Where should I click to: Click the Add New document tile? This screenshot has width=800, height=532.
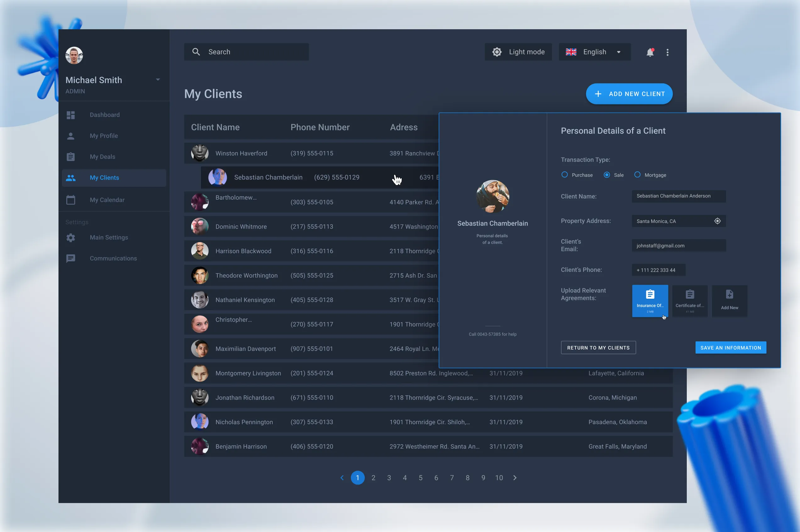point(730,301)
